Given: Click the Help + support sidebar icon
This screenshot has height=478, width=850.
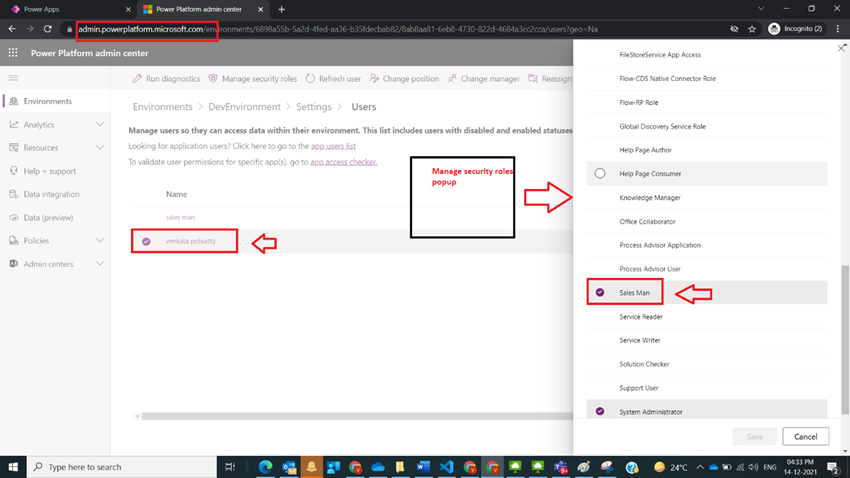Looking at the screenshot, I should click(x=14, y=171).
